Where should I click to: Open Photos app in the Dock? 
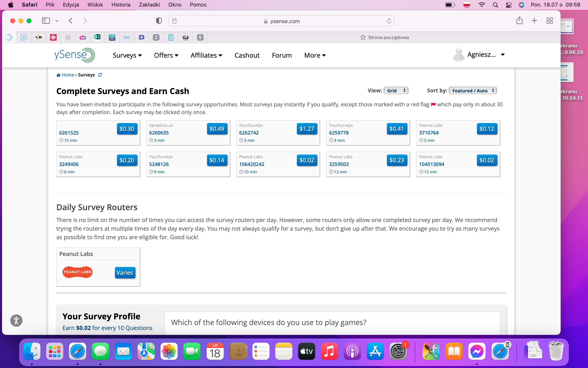click(169, 351)
